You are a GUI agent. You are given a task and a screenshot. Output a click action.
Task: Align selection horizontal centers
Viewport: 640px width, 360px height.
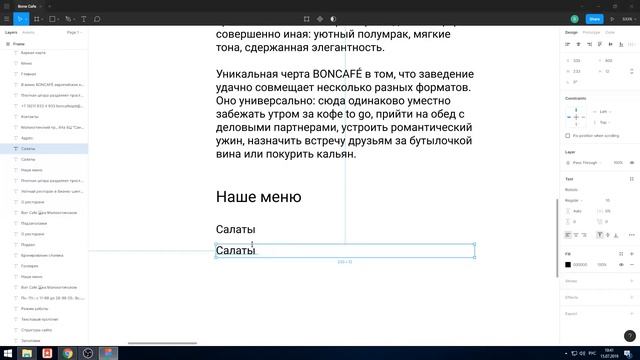[578, 44]
